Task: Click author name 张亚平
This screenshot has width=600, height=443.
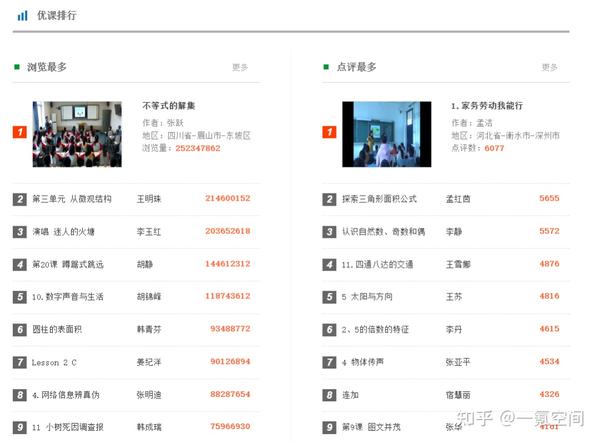Action: [x=458, y=362]
